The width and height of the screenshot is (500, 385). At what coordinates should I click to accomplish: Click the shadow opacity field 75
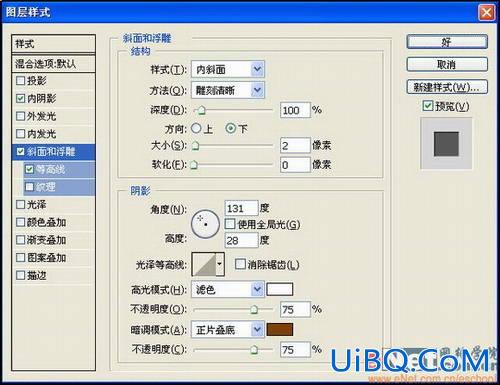click(x=295, y=350)
